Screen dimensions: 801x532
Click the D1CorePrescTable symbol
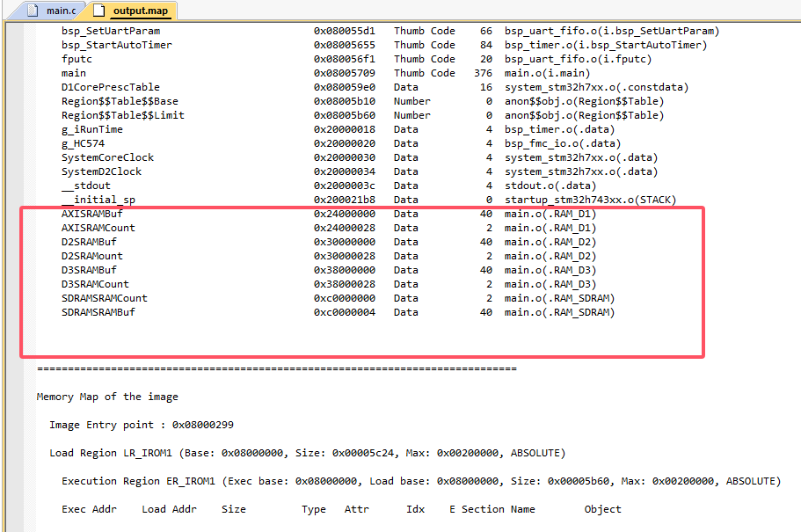[x=110, y=87]
